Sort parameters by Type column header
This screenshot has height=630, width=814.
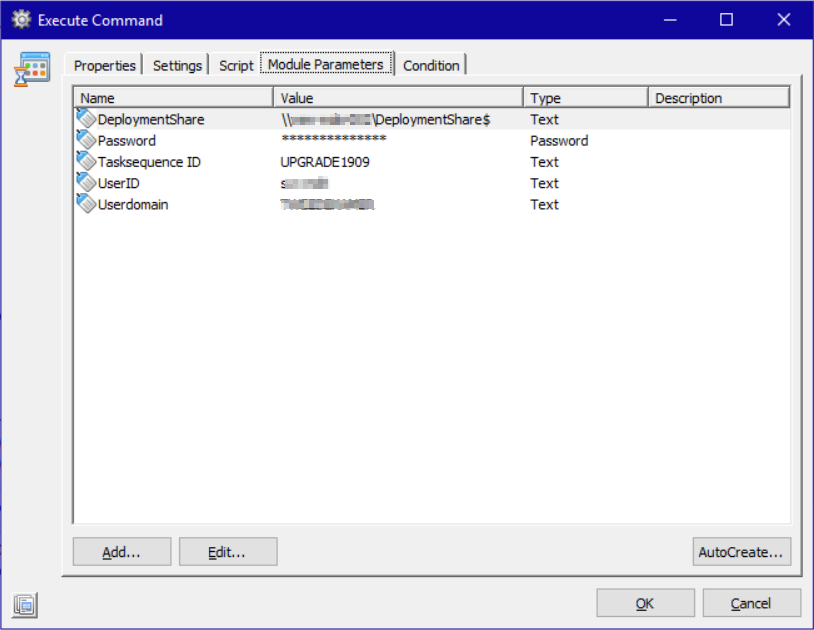coord(585,98)
